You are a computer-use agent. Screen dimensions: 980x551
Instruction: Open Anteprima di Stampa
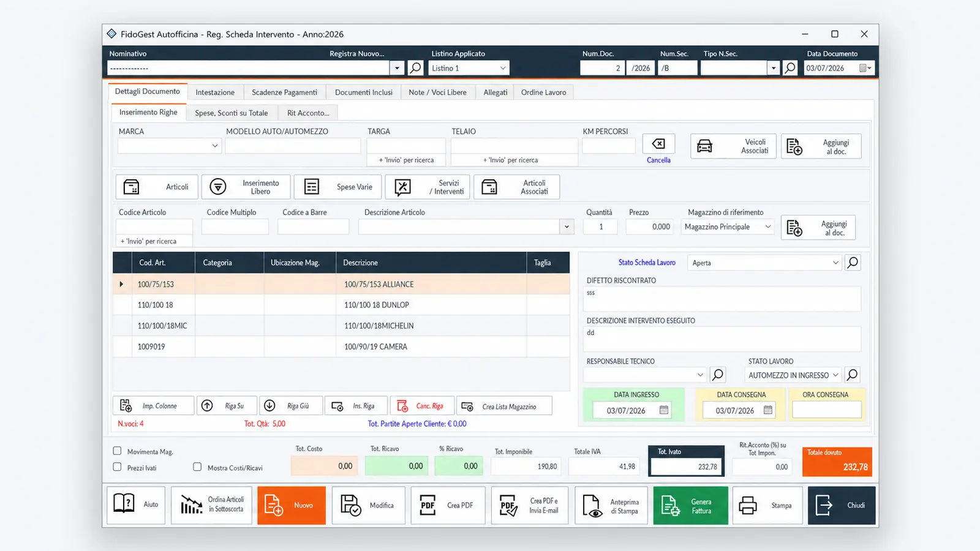coord(611,505)
